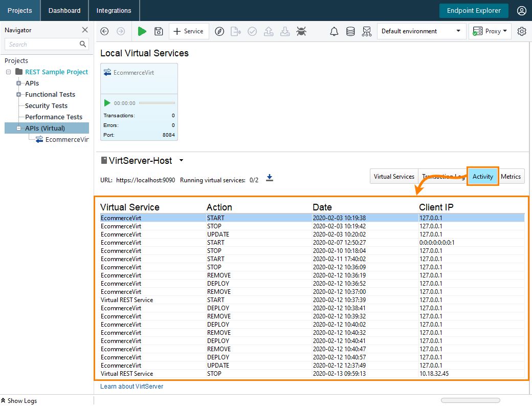Start EcommerceVirt from its service card play button
Viewport: 532px width, 406px height.
coord(107,103)
